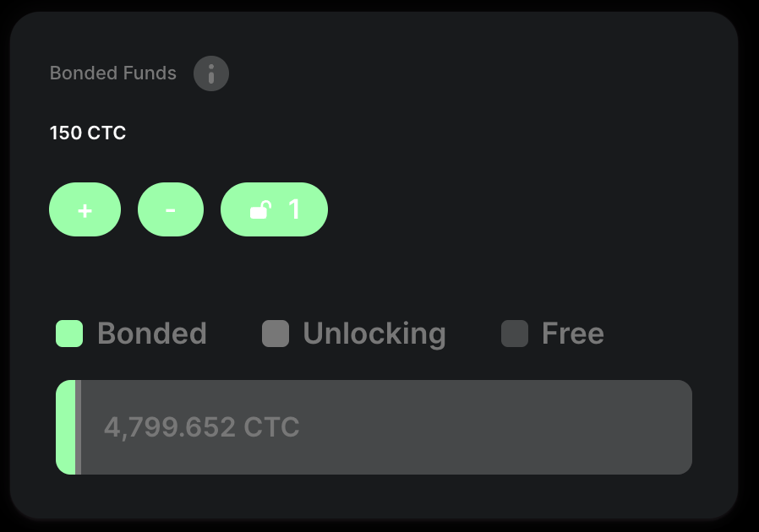759x532 pixels.
Task: Select the Free legend label
Action: pos(573,334)
